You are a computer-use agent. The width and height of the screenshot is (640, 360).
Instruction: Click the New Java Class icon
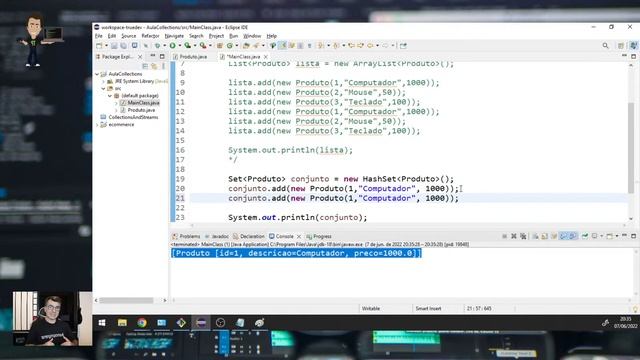230,46
